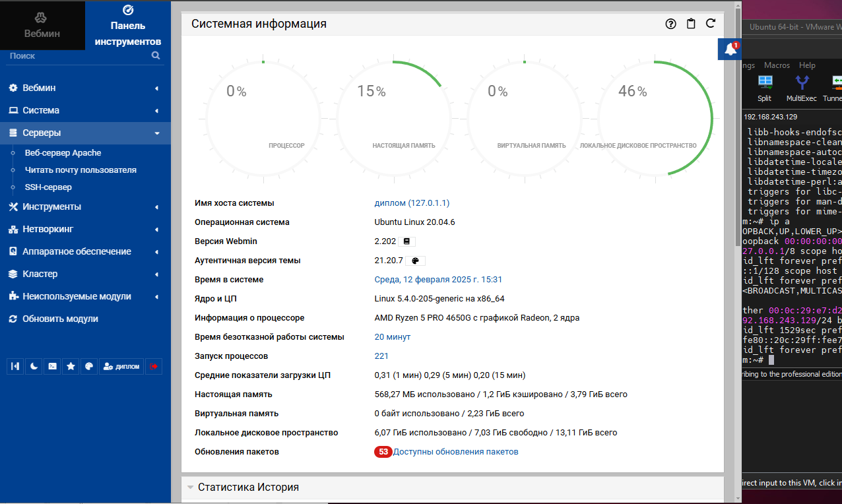Expand the Кластер menu section
The image size is (842, 504).
(85, 274)
